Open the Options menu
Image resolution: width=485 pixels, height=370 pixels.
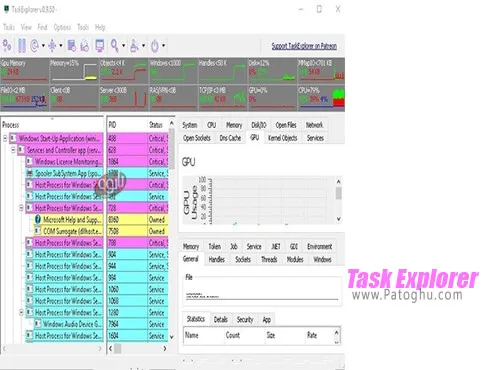62,27
